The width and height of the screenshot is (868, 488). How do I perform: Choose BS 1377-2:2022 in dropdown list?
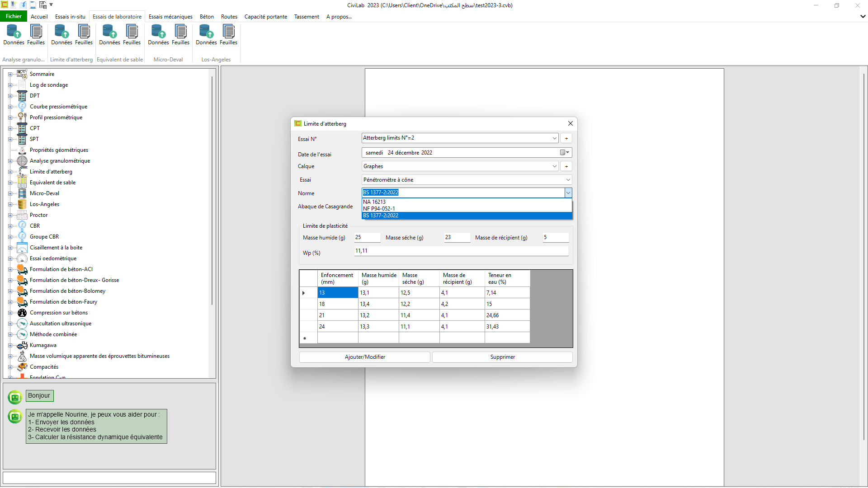(x=467, y=216)
